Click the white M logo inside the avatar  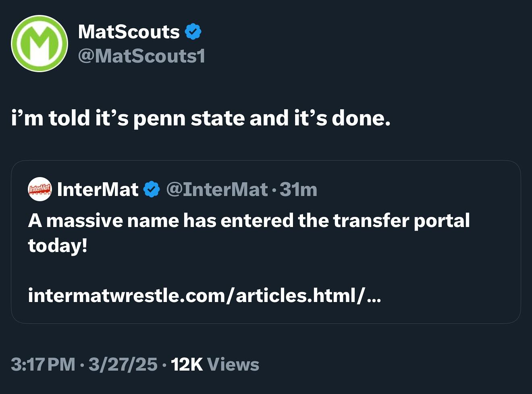point(39,44)
